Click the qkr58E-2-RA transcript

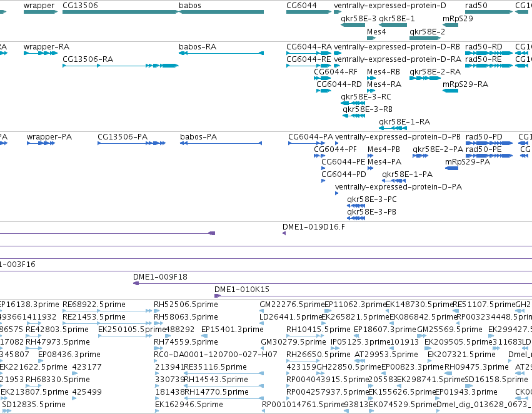click(x=425, y=78)
